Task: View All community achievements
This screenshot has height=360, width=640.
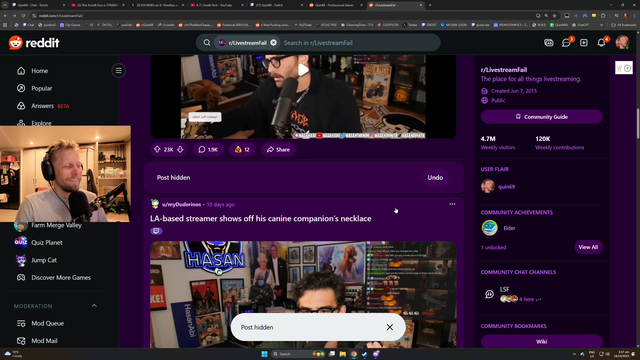Action: [x=588, y=247]
